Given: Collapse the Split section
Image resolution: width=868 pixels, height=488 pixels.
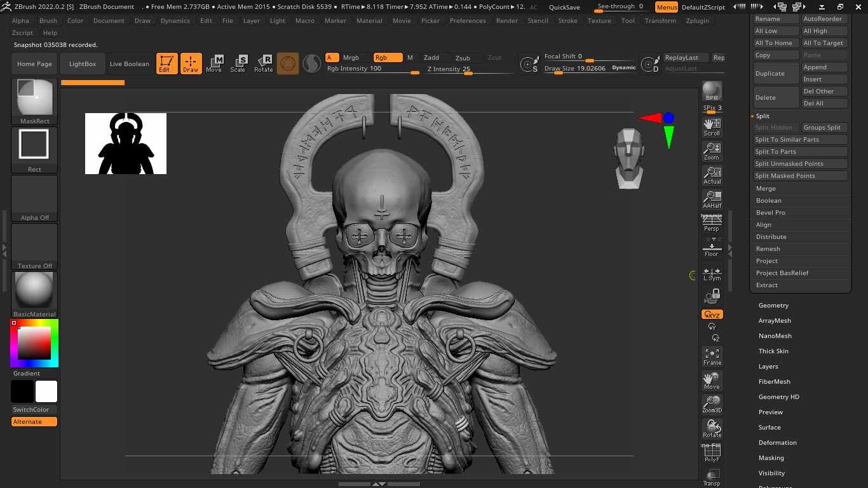Looking at the screenshot, I should pyautogui.click(x=763, y=116).
